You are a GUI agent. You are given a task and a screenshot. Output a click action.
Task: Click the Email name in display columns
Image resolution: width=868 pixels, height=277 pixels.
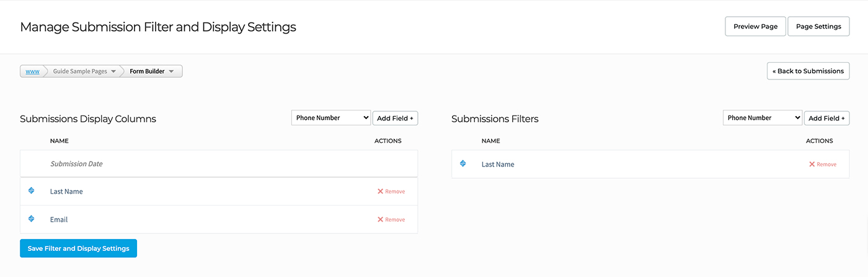(x=59, y=220)
